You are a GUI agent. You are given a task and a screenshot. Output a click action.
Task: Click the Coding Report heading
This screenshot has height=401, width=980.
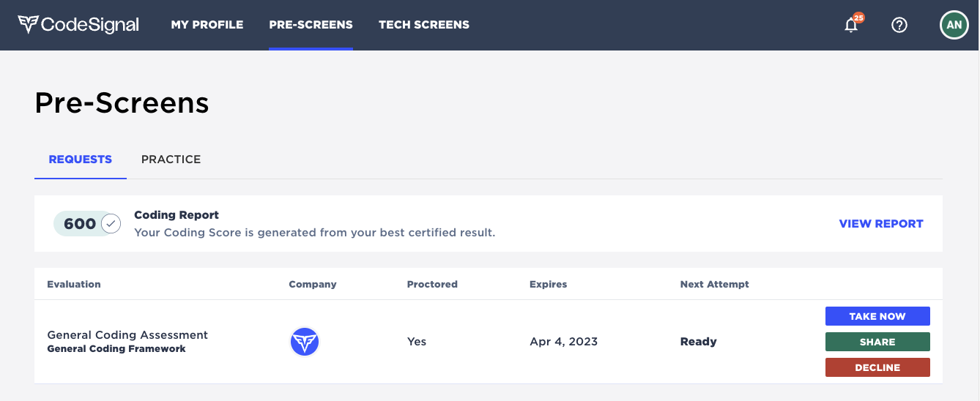click(x=177, y=215)
